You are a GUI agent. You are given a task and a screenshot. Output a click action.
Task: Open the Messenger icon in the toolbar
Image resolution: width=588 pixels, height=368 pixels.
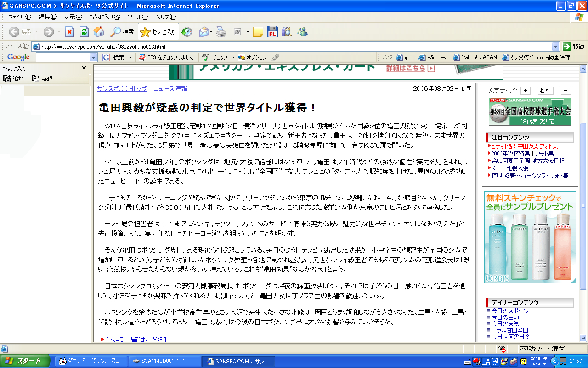click(302, 32)
